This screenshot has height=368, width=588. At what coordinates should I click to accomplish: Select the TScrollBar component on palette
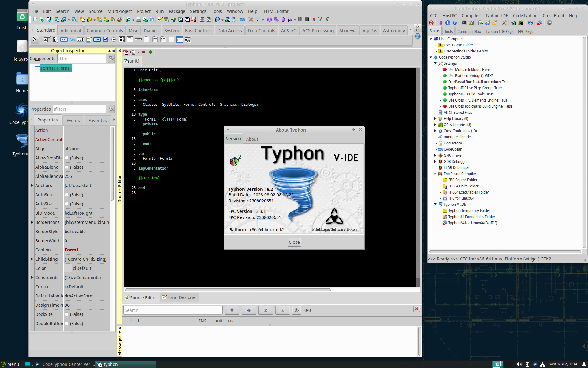(x=138, y=40)
